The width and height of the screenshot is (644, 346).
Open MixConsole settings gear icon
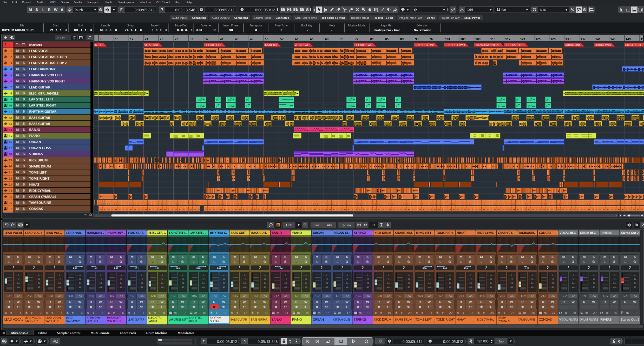(629, 225)
